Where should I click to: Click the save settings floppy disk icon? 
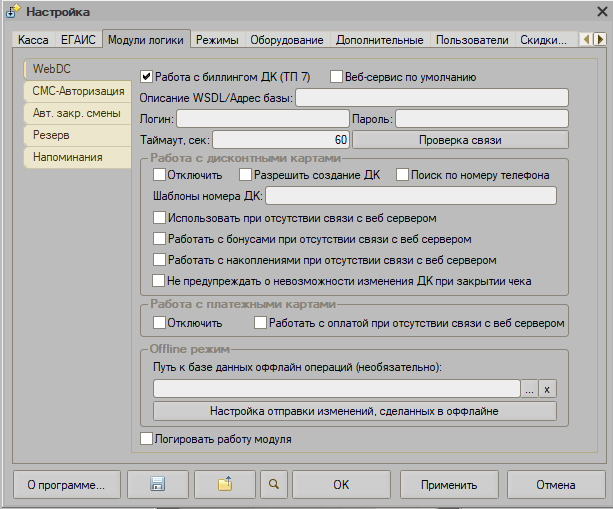(x=156, y=485)
